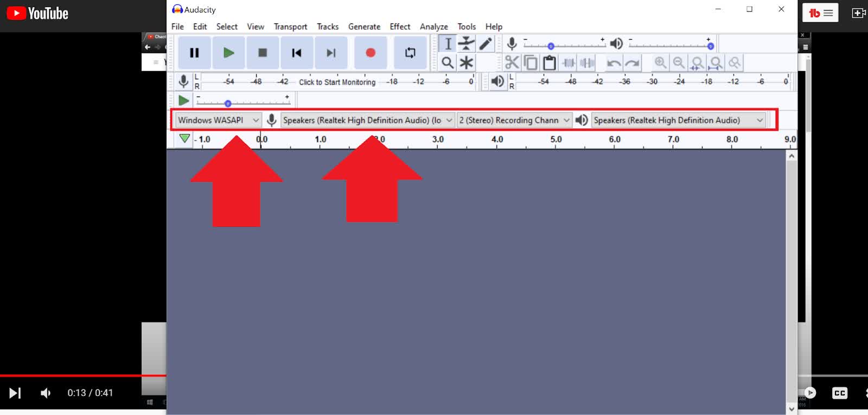Image resolution: width=868 pixels, height=415 pixels.
Task: Toggle the Loop button in transport toolbar
Action: coord(410,53)
